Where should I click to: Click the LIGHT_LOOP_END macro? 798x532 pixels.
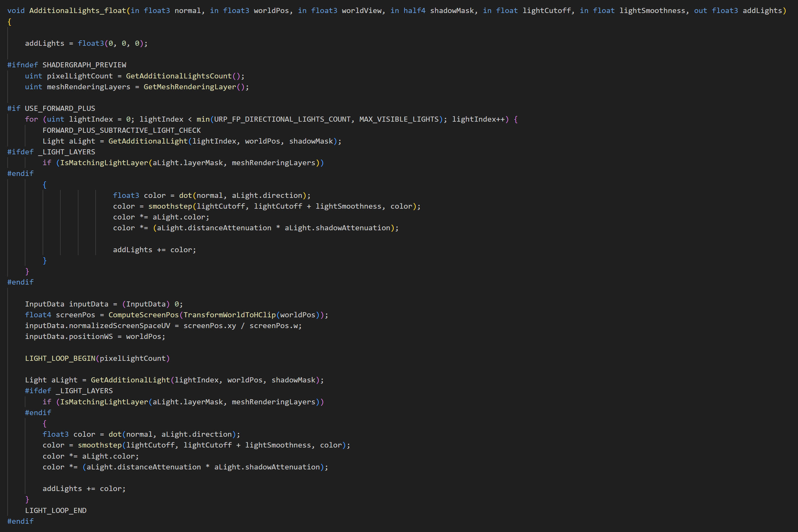tap(56, 510)
